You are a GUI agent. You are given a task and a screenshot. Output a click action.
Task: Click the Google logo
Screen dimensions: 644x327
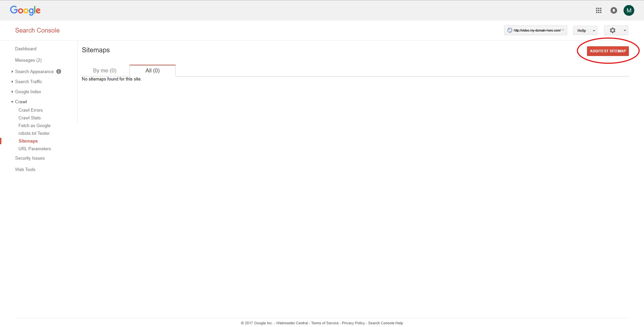(25, 10)
